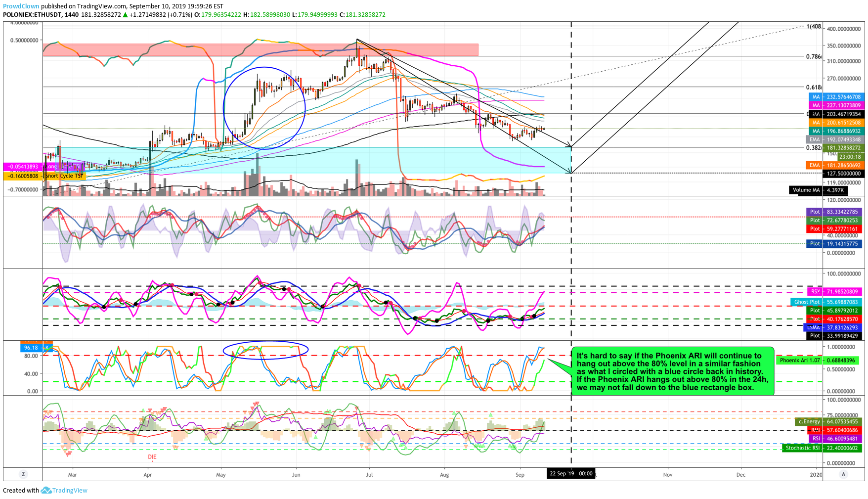Screen dimensions: 868x499
Task: Click the green Phoenix ARI annotation text box
Action: 673,371
